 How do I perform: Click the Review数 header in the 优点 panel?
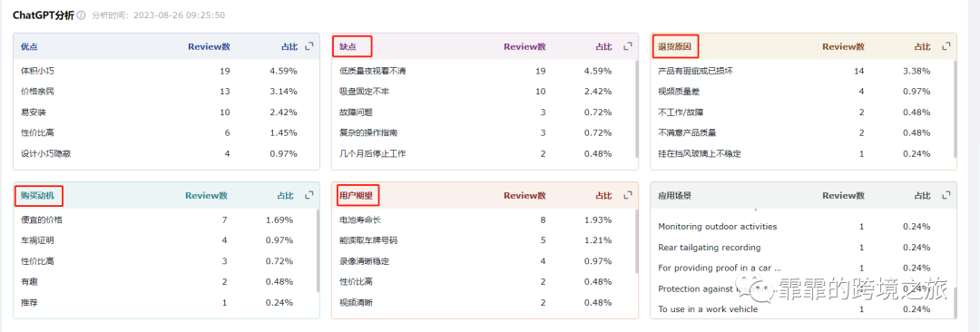(209, 46)
